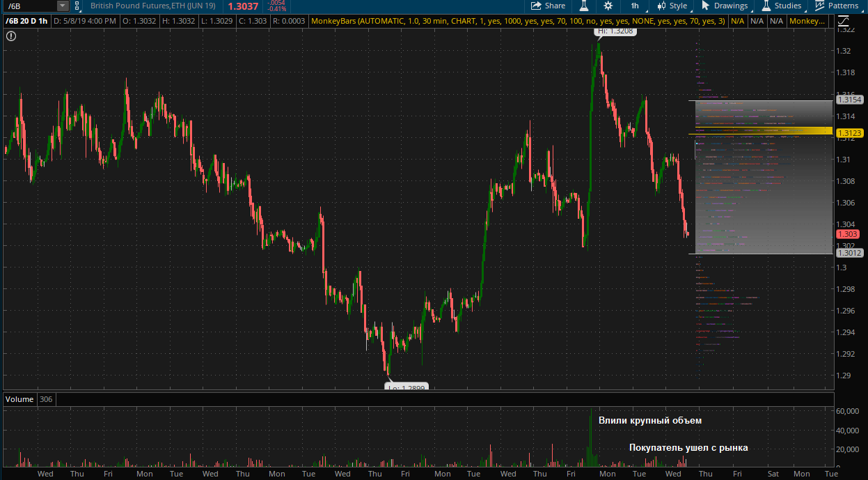The image size is (868, 480).
Task: Click the flask icon beside Share
Action: (585, 6)
